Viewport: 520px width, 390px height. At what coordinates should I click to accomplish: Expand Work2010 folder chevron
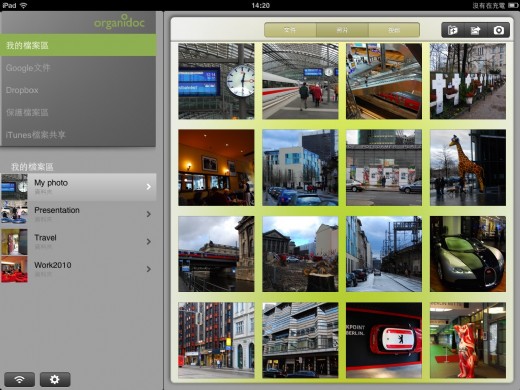[149, 269]
